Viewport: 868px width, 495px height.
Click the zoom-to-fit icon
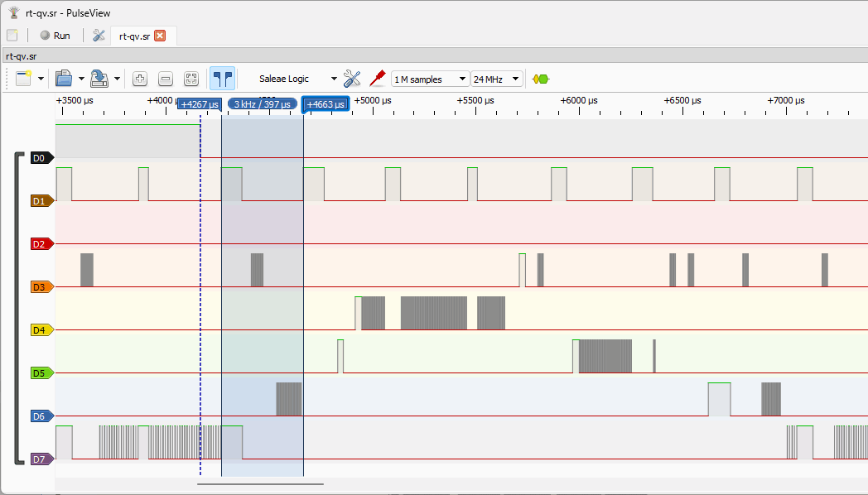(x=191, y=79)
